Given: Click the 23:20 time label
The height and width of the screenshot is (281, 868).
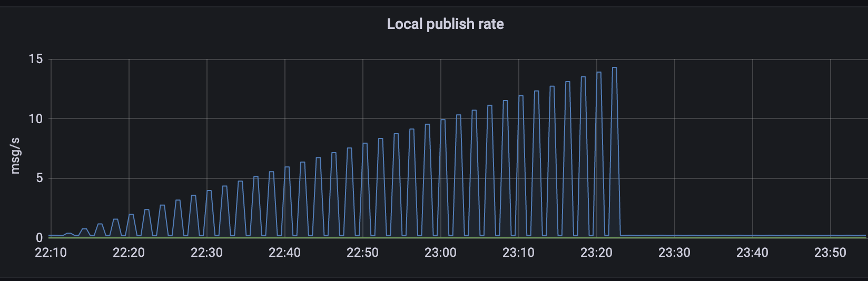Looking at the screenshot, I should [x=596, y=253].
